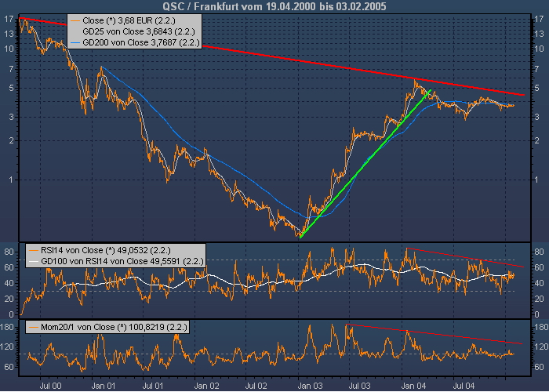Viewport: 549px width, 392px height.
Task: Click the white GD100 line marker in RSI legend
Action: click(34, 261)
